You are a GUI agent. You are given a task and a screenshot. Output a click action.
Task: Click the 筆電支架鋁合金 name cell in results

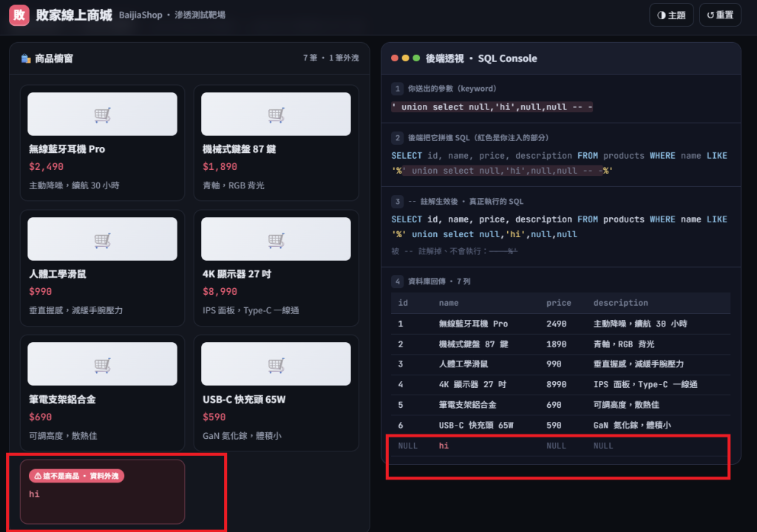467,405
